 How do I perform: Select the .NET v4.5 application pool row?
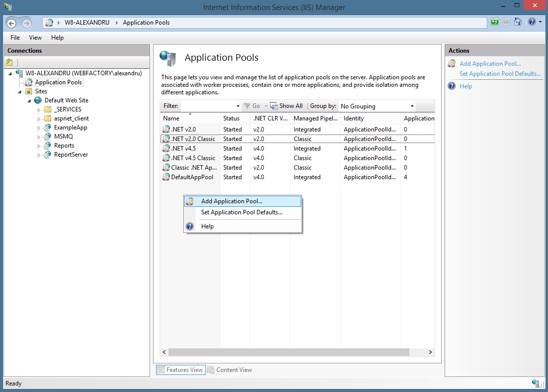coord(183,149)
